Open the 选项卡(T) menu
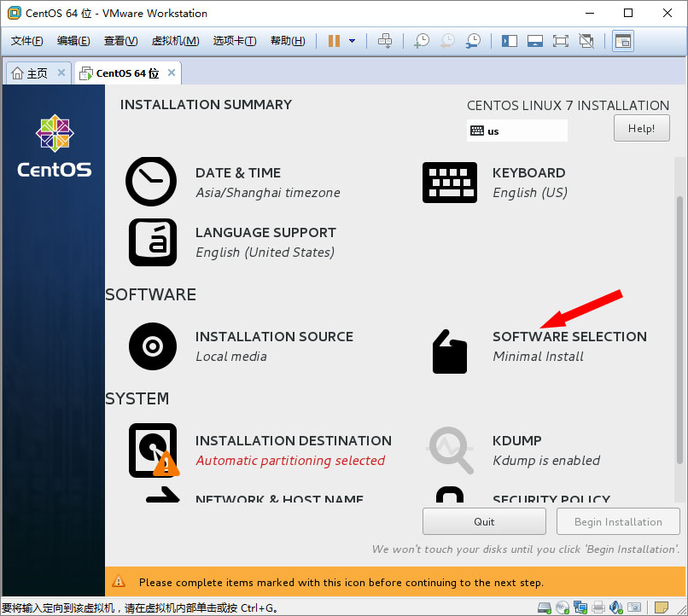This screenshot has width=688, height=616. pos(235,41)
